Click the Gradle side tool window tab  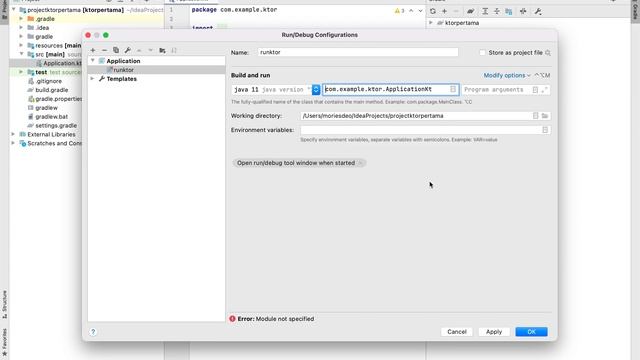(636, 10)
